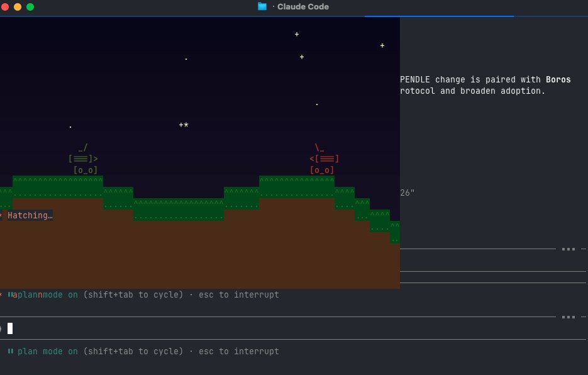Click the 26" text in the right pane
This screenshot has height=375, width=588.
coord(408,193)
